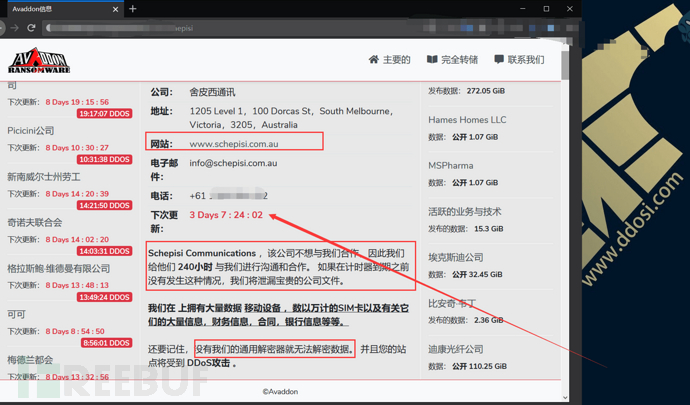
Task: Open the 联系我们 menu item
Action: (x=526, y=59)
